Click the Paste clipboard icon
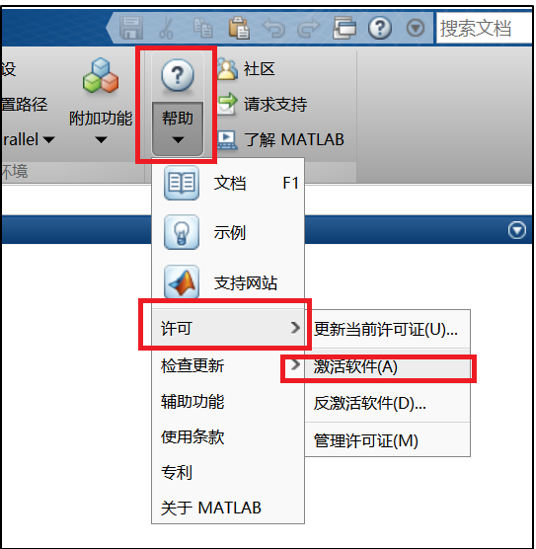 click(x=239, y=27)
